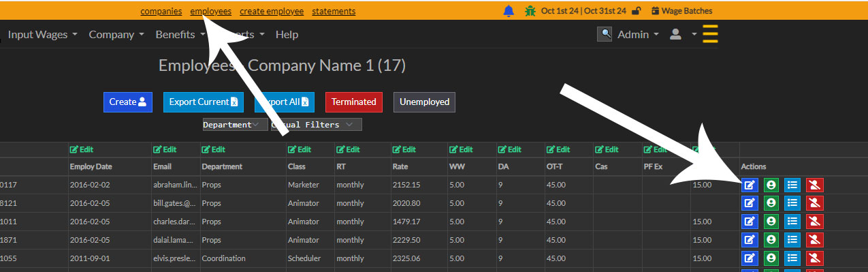Open the Help menu
Image resolution: width=868 pixels, height=272 pixels.
pos(287,34)
